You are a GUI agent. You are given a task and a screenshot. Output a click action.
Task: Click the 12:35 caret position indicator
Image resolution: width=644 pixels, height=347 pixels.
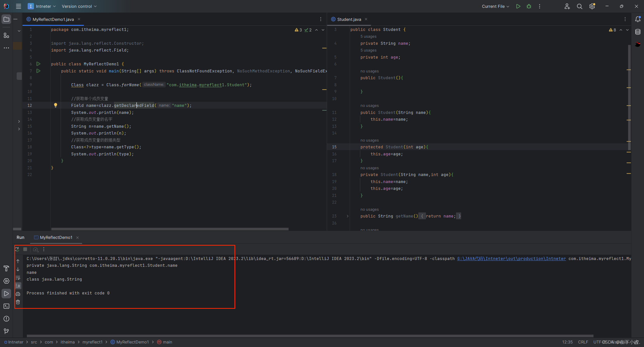[x=567, y=342]
